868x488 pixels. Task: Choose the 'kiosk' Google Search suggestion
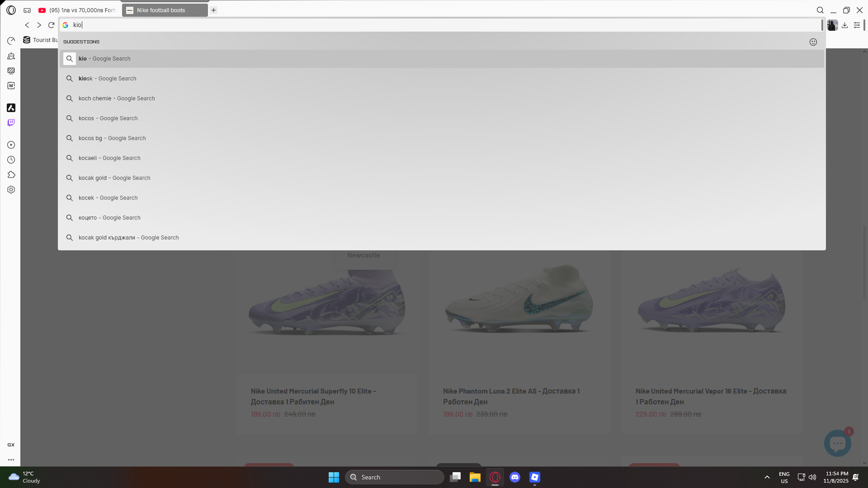click(x=107, y=79)
